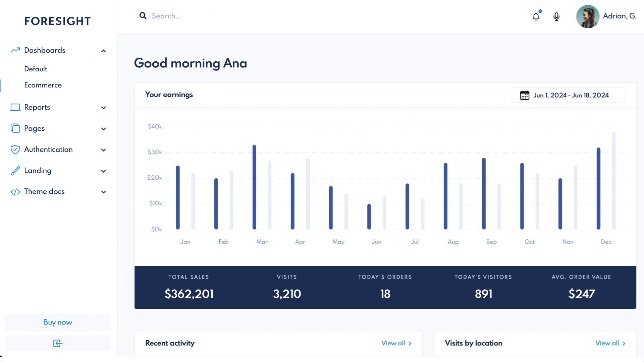
Task: Open Adrian's profile picture
Action: point(587,16)
